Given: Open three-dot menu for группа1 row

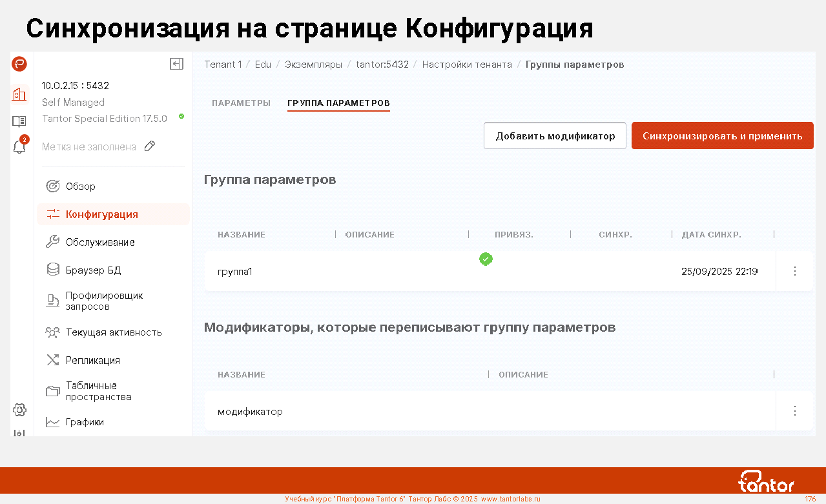Looking at the screenshot, I should 794,271.
